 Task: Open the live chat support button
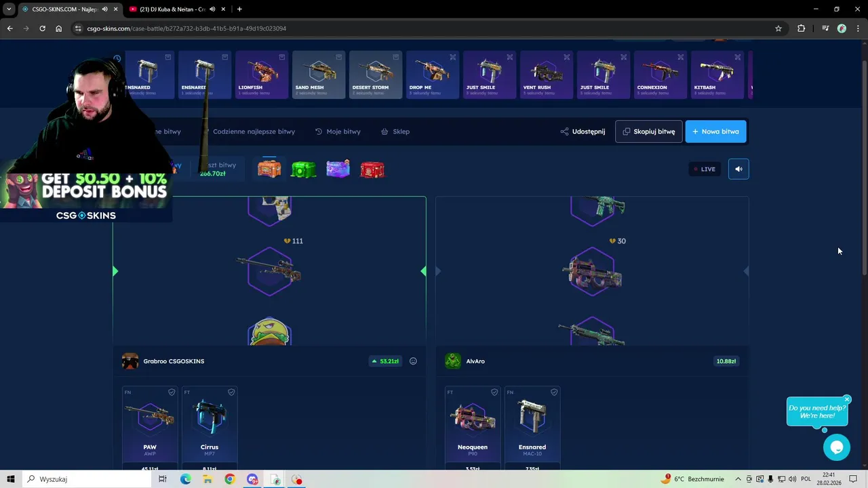point(836,447)
